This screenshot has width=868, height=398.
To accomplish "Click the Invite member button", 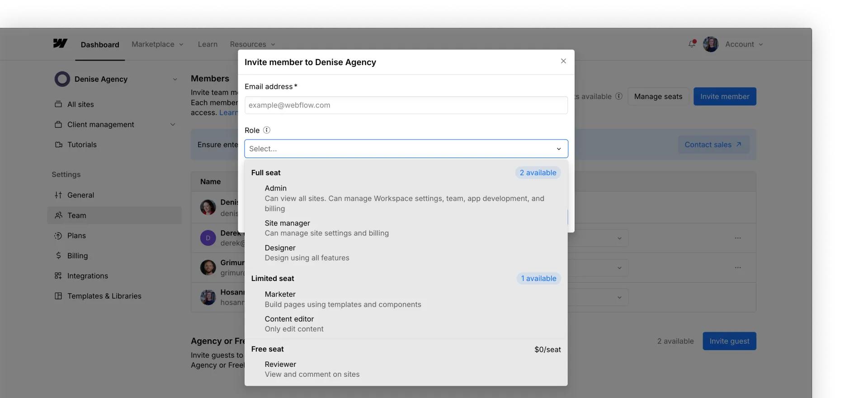I will point(725,96).
